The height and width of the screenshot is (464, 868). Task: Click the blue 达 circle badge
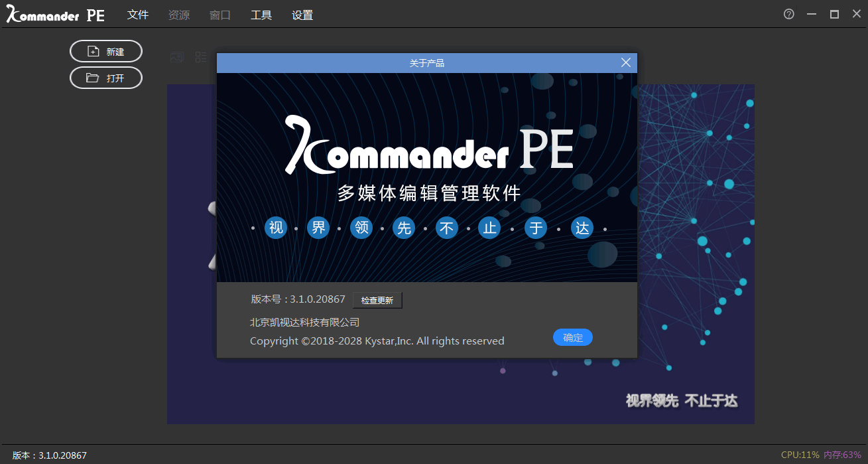(582, 228)
